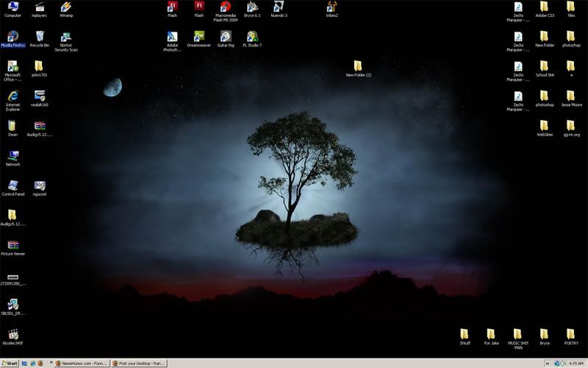Open the School Shit folder

tap(545, 68)
